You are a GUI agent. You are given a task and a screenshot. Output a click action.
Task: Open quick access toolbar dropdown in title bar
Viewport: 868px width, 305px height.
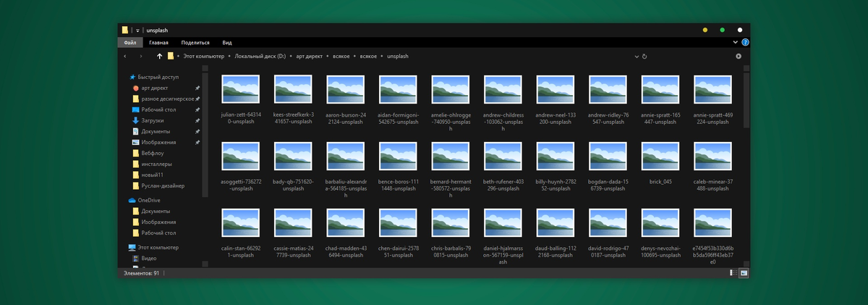click(137, 30)
